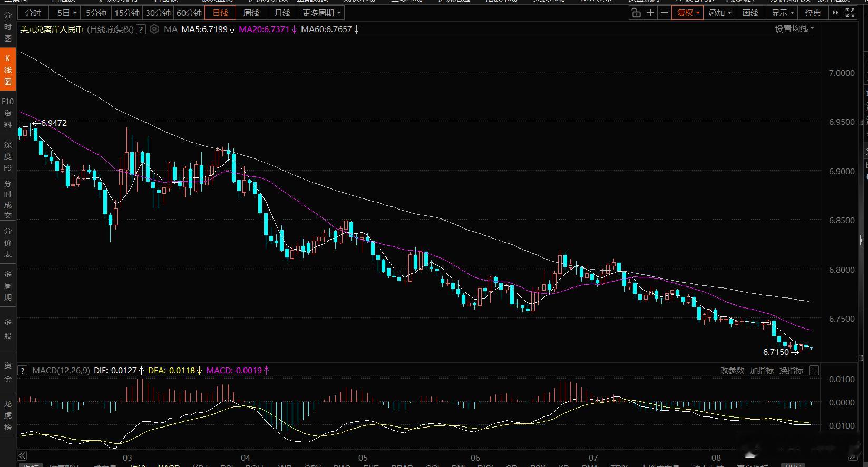The image size is (868, 467).
Task: Open the 复权 dropdown
Action: click(688, 13)
